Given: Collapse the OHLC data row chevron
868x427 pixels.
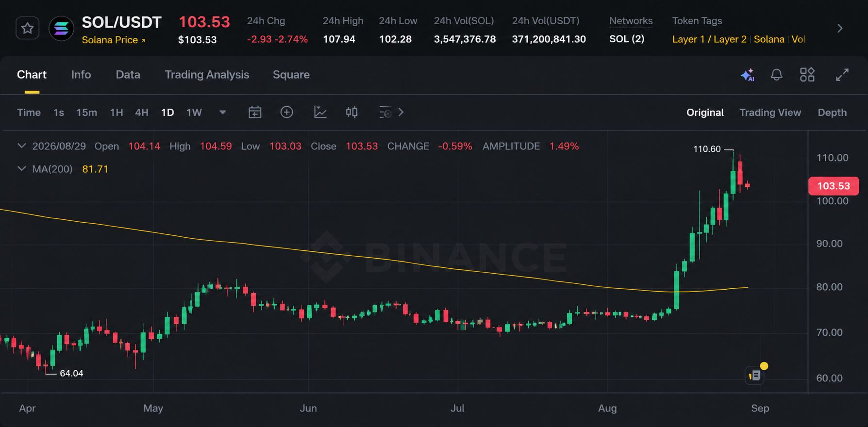Looking at the screenshot, I should pyautogui.click(x=21, y=146).
